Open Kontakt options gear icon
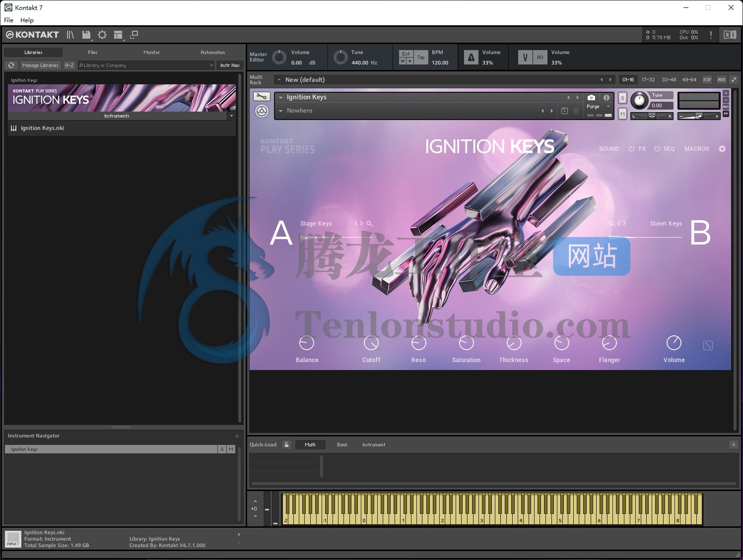Viewport: 743px width, 560px height. [102, 35]
